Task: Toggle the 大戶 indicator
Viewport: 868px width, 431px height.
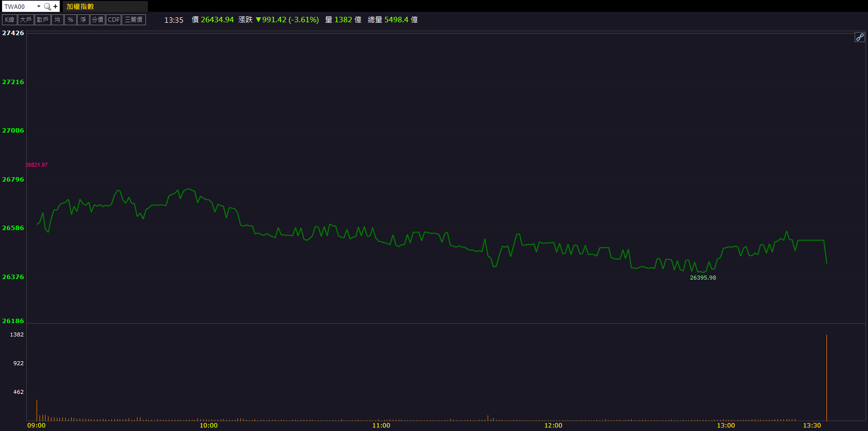Action: pyautogui.click(x=26, y=20)
